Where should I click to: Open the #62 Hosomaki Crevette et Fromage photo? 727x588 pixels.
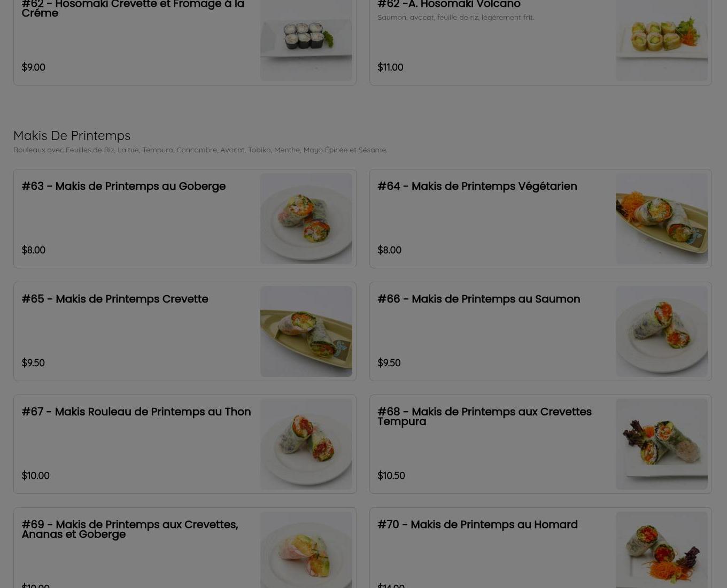click(306, 41)
